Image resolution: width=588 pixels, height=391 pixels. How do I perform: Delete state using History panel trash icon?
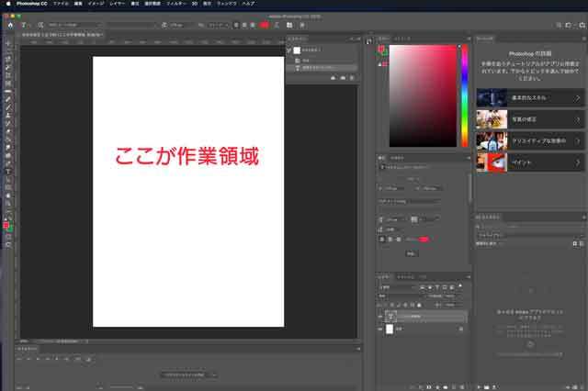pos(352,78)
